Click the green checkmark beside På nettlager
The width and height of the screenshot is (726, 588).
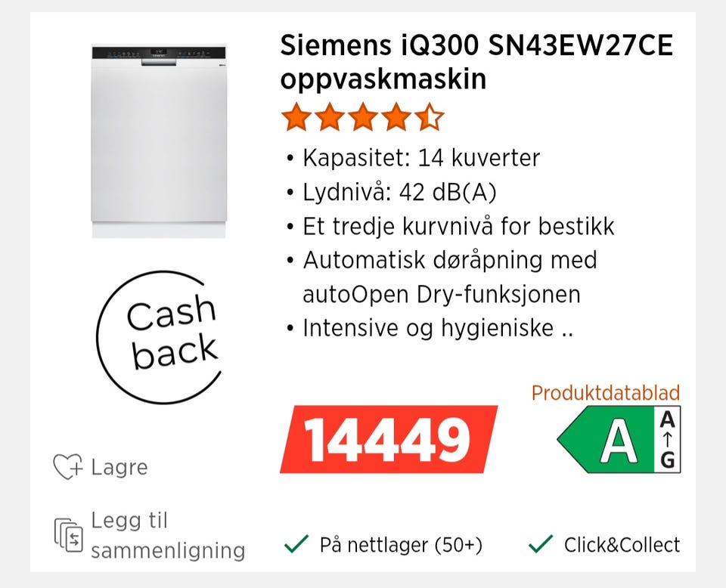pos(296,544)
